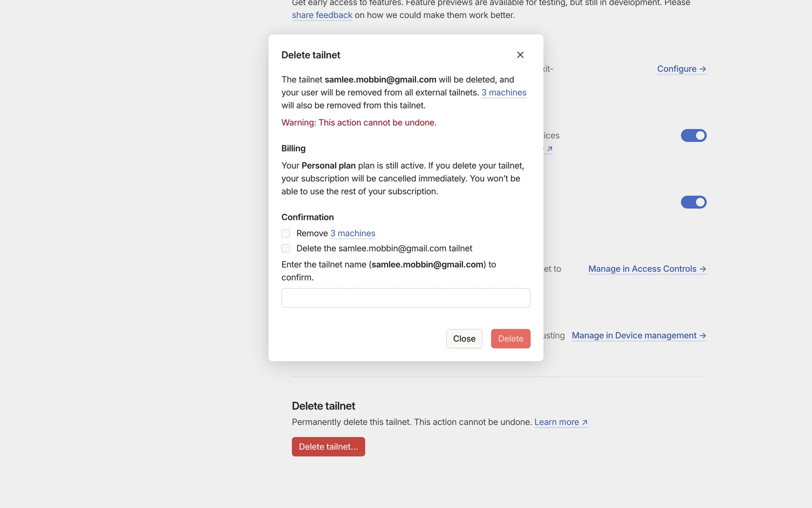Click the external-link arrow icon below the first toggle label
Viewport: 812px width, 508px height.
549,149
